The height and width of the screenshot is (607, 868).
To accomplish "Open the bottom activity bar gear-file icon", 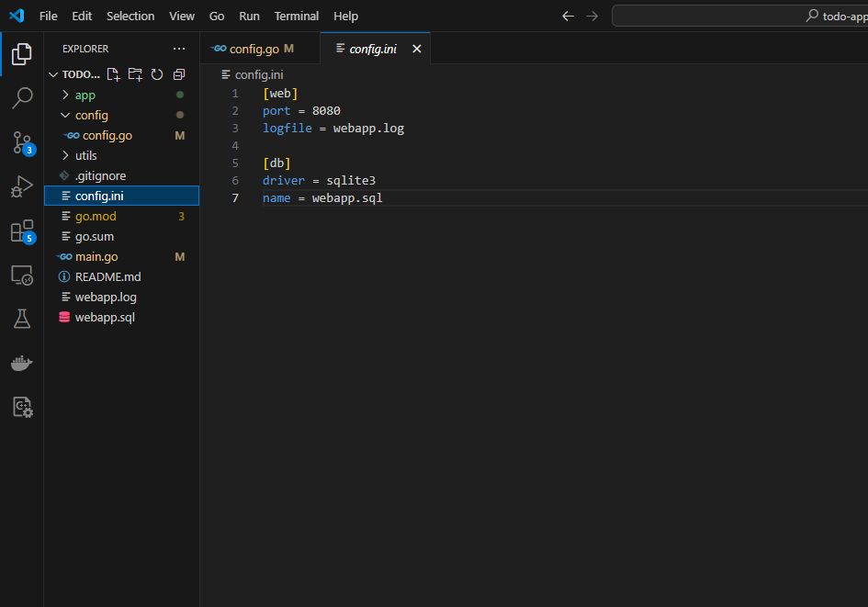I will point(22,407).
